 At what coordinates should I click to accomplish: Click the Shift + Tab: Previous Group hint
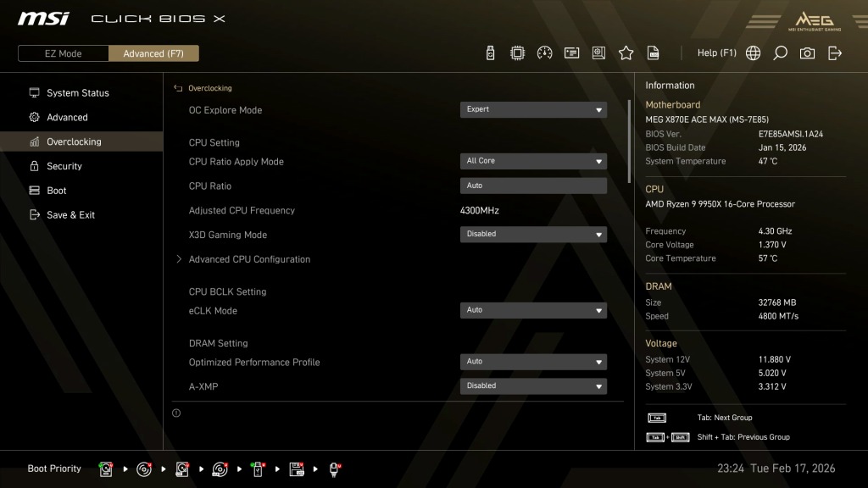tap(743, 437)
